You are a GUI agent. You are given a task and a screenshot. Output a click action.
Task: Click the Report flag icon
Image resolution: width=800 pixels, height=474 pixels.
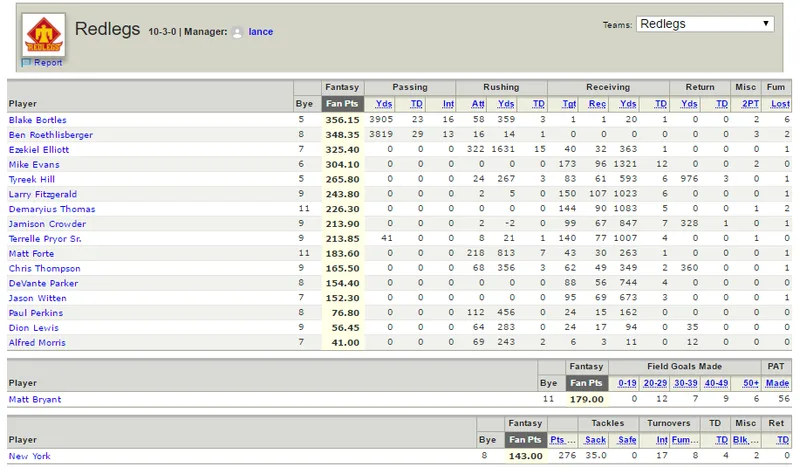click(x=26, y=63)
